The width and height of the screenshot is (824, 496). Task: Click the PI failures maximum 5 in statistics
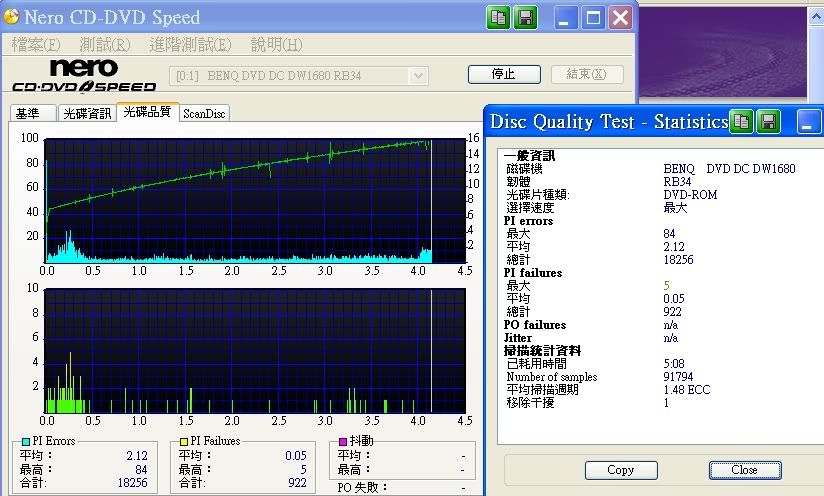click(x=666, y=286)
